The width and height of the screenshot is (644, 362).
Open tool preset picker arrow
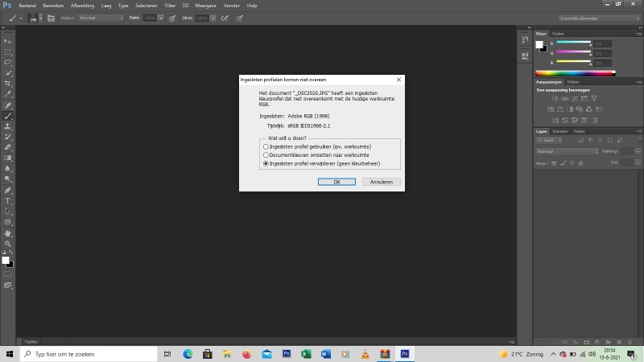(x=21, y=18)
